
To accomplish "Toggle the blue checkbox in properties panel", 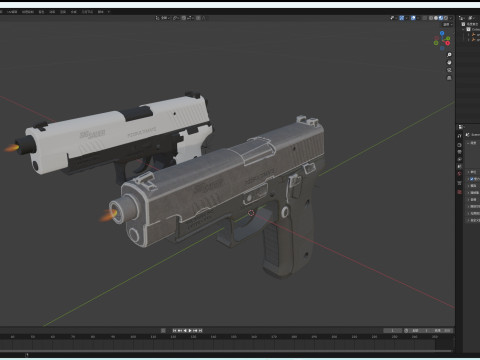I will pos(472,179).
